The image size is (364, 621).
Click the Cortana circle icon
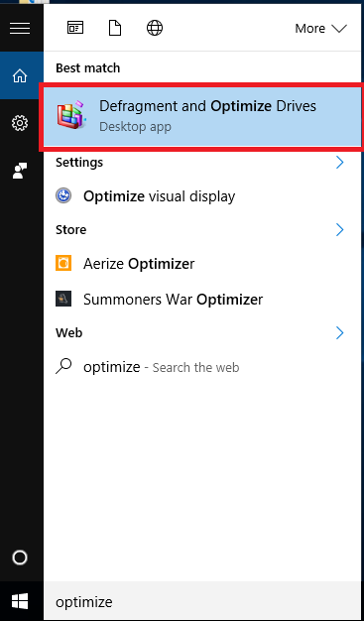click(x=20, y=558)
